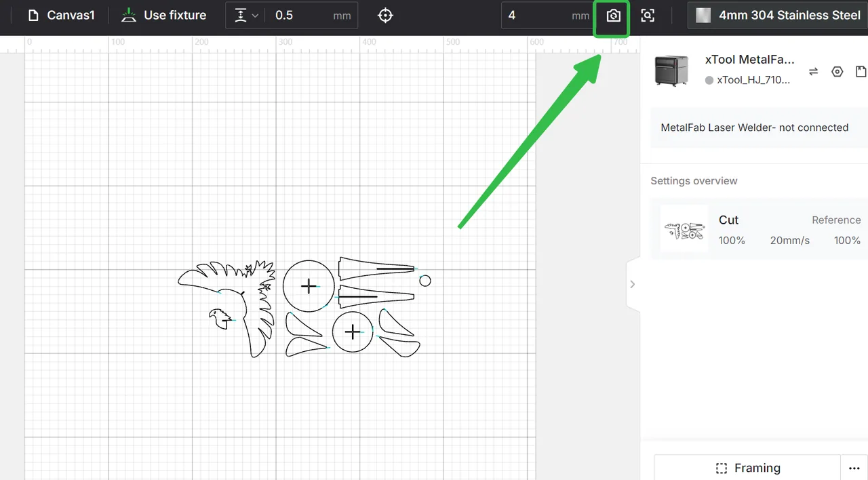
Task: Click the Use fixture icon
Action: pos(128,15)
